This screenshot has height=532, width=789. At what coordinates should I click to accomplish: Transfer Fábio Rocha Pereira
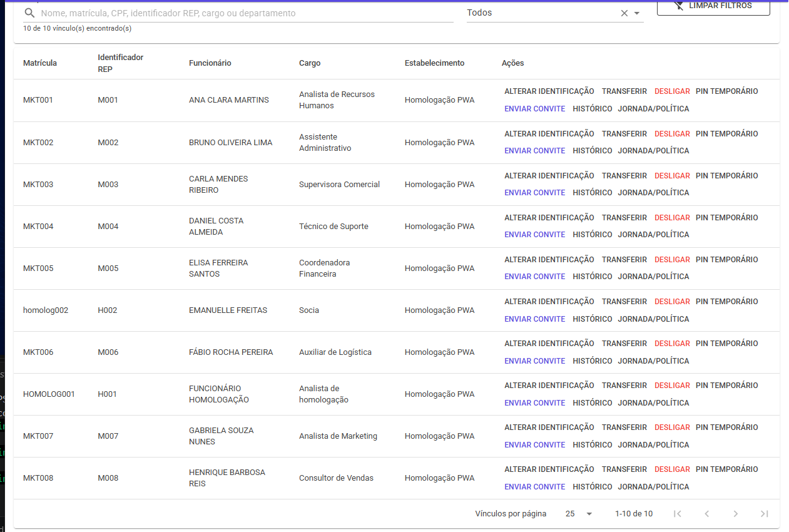[x=624, y=344]
